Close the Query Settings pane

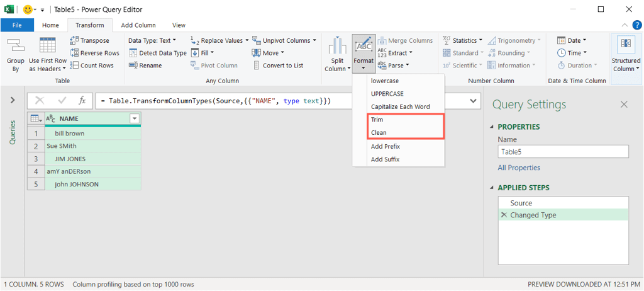[x=624, y=105]
